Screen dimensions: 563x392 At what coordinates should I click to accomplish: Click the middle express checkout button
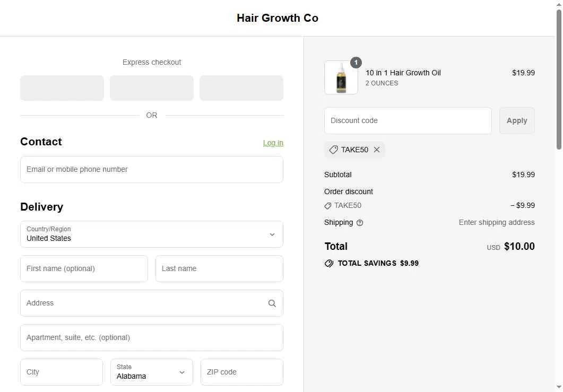[152, 88]
